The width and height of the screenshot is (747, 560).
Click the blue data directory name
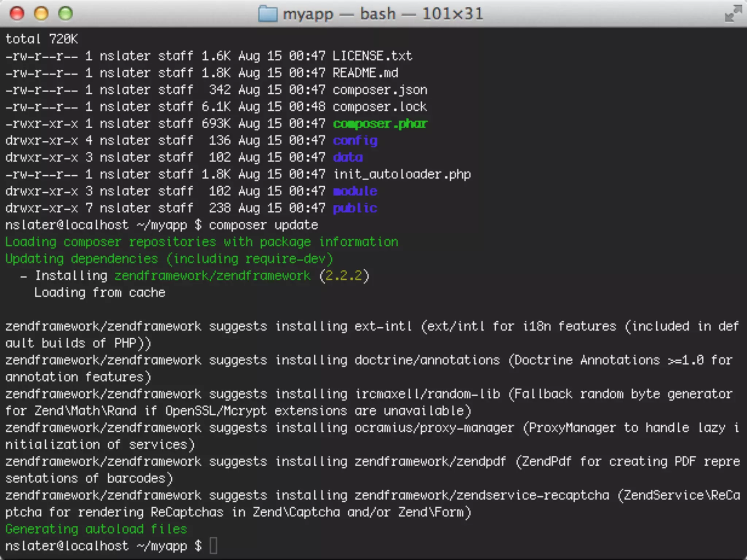click(348, 157)
